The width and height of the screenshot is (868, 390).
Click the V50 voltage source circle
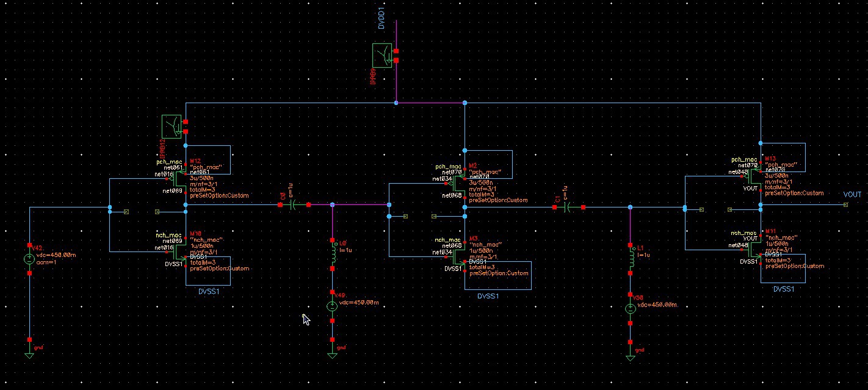click(631, 308)
